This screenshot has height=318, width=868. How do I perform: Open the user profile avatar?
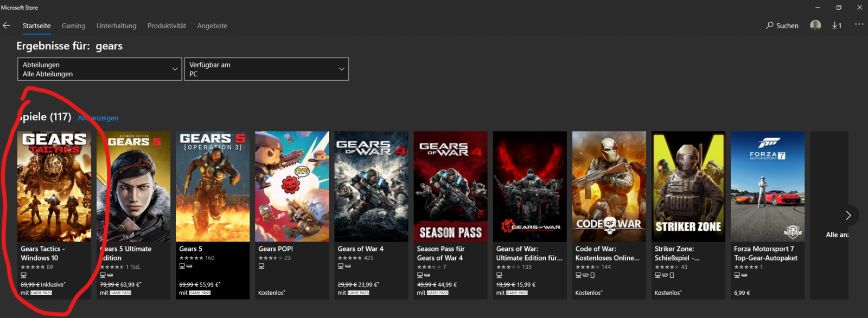[815, 25]
